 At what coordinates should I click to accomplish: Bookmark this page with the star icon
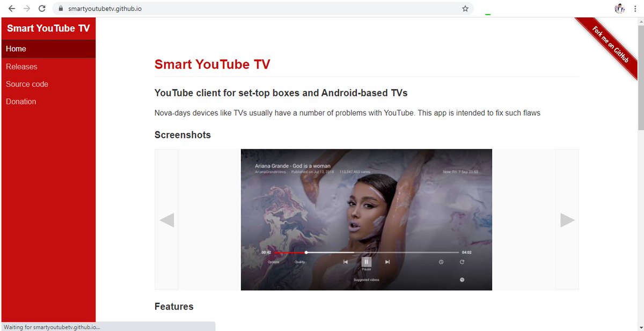(465, 9)
